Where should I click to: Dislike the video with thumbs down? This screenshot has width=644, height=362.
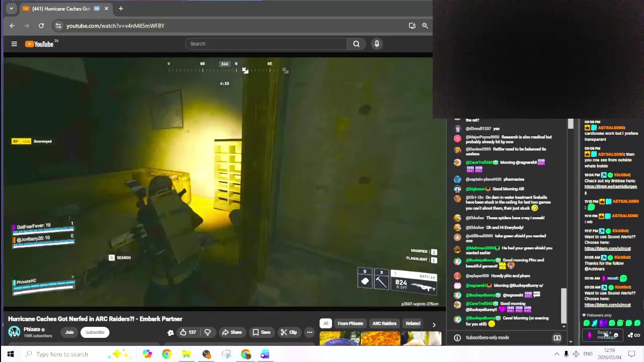207,332
